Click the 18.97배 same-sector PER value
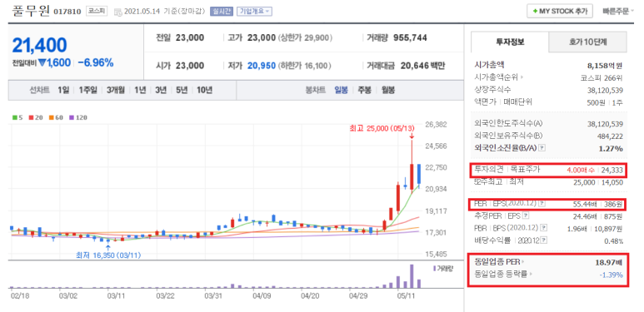 [x=610, y=261]
